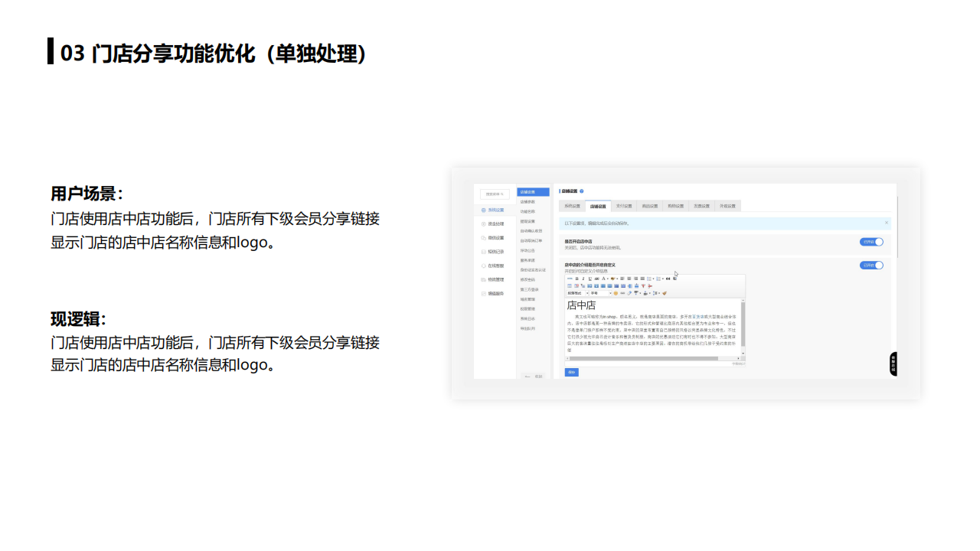Open the 字号 font size dropdown
The height and width of the screenshot is (551, 980).
click(601, 293)
